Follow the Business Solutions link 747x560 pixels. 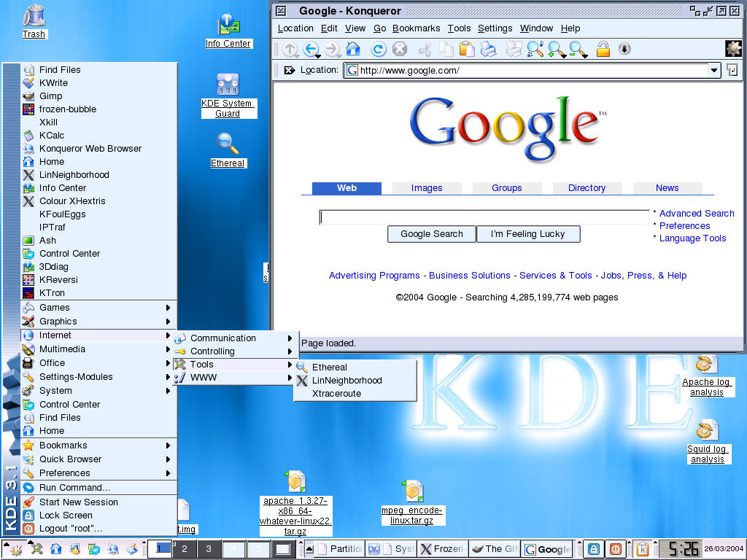(469, 275)
